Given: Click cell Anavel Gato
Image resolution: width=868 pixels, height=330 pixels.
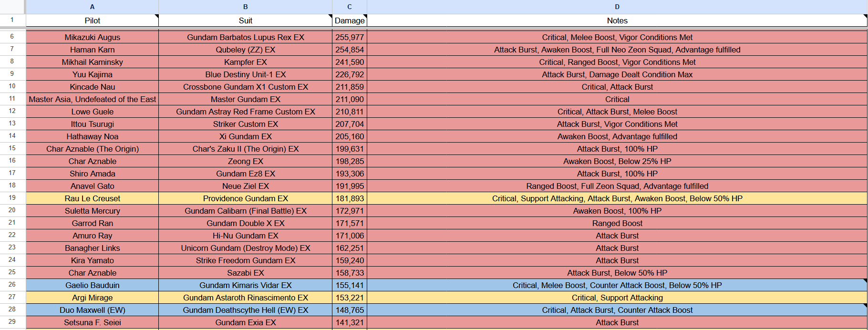Looking at the screenshot, I should pyautogui.click(x=92, y=186).
